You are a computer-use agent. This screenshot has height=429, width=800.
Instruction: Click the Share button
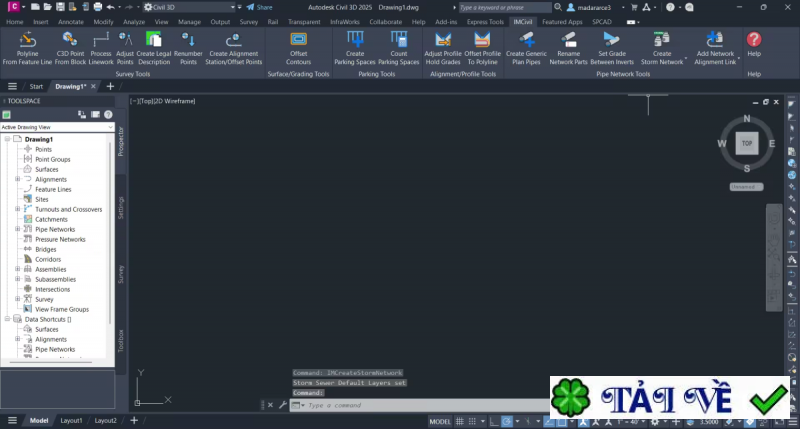[x=259, y=7]
